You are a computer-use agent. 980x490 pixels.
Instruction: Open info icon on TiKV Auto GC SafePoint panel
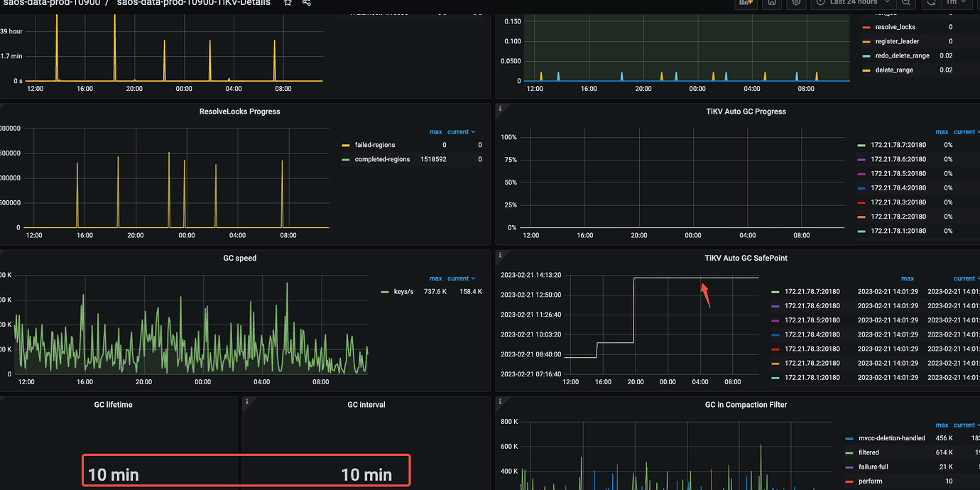click(500, 254)
